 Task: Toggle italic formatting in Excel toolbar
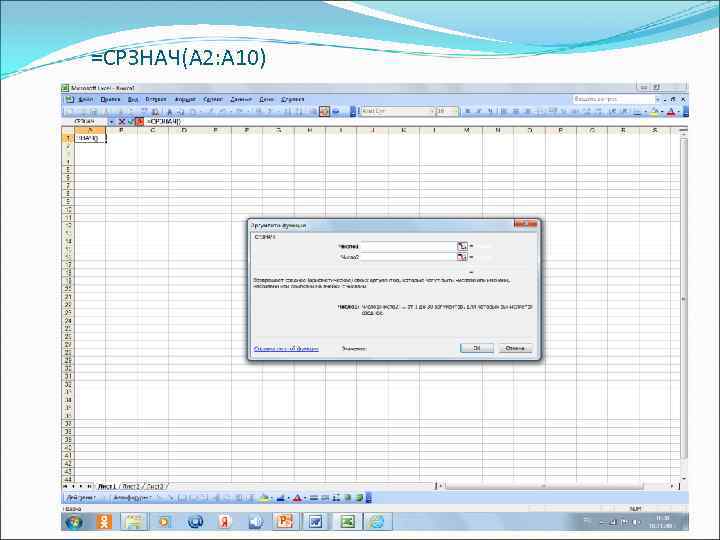pos(479,112)
